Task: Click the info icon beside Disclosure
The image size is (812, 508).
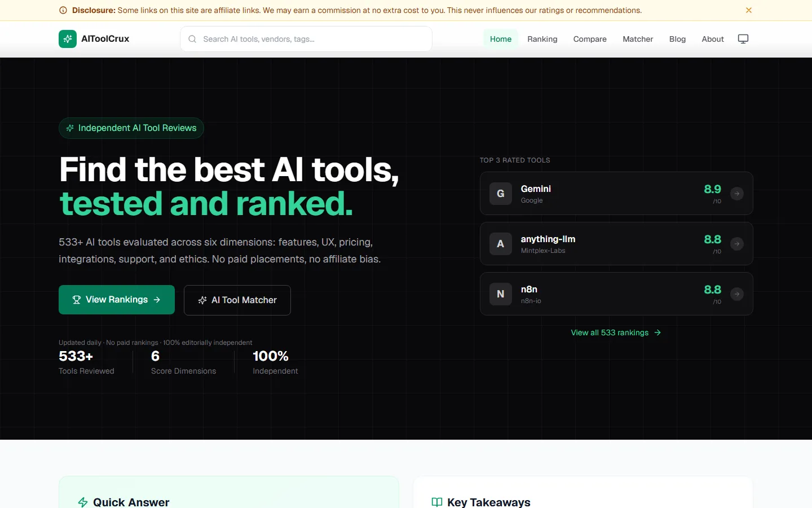Action: 63,10
